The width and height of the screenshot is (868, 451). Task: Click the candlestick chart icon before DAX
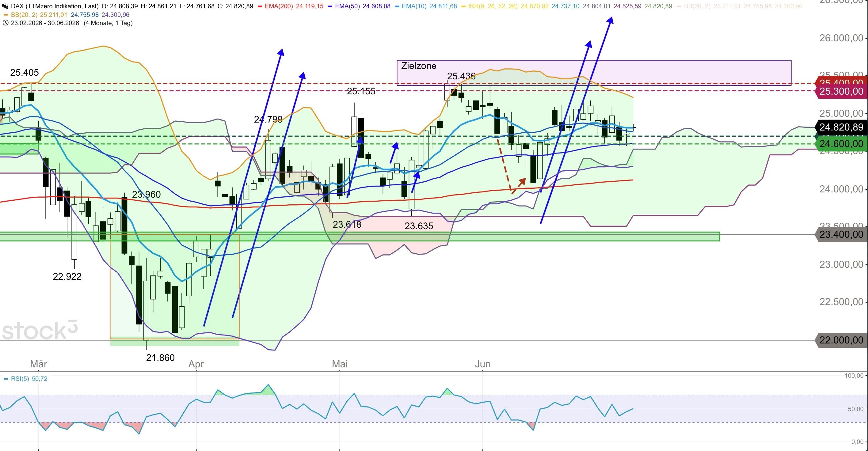click(x=6, y=6)
